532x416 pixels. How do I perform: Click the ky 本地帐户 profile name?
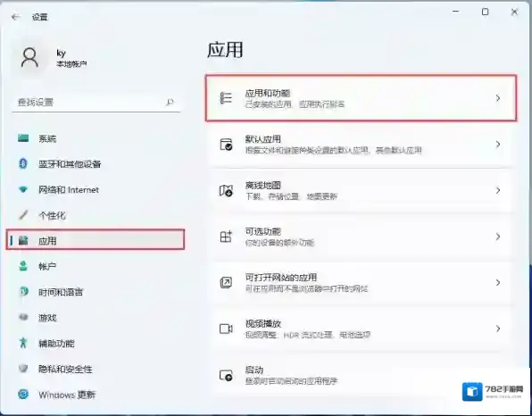(71, 58)
